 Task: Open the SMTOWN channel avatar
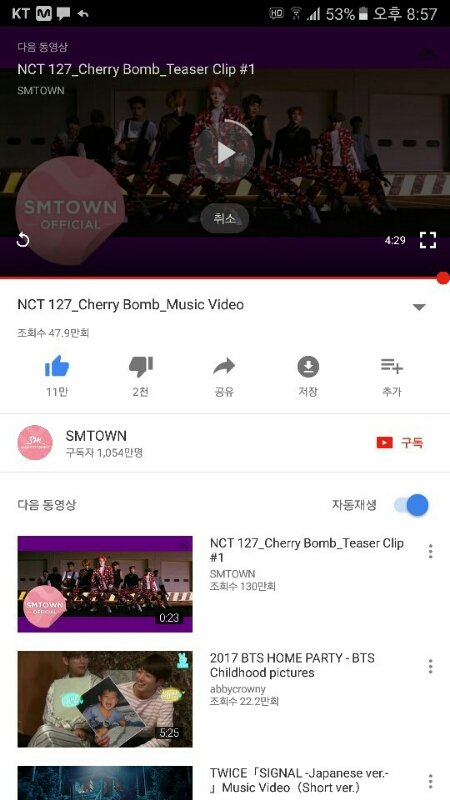[x=35, y=442]
